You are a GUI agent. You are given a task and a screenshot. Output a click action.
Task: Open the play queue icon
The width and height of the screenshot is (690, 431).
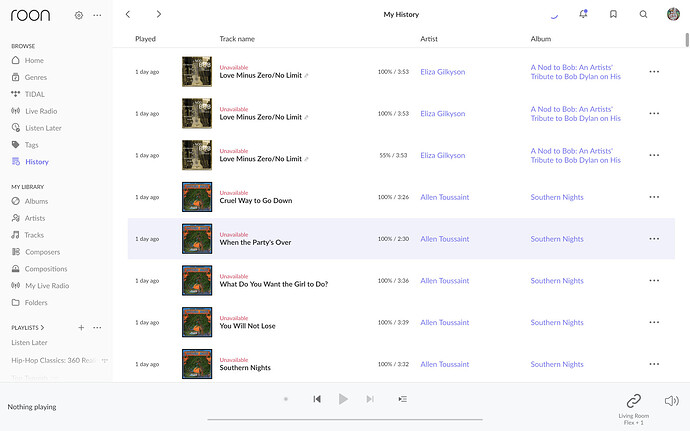point(402,399)
